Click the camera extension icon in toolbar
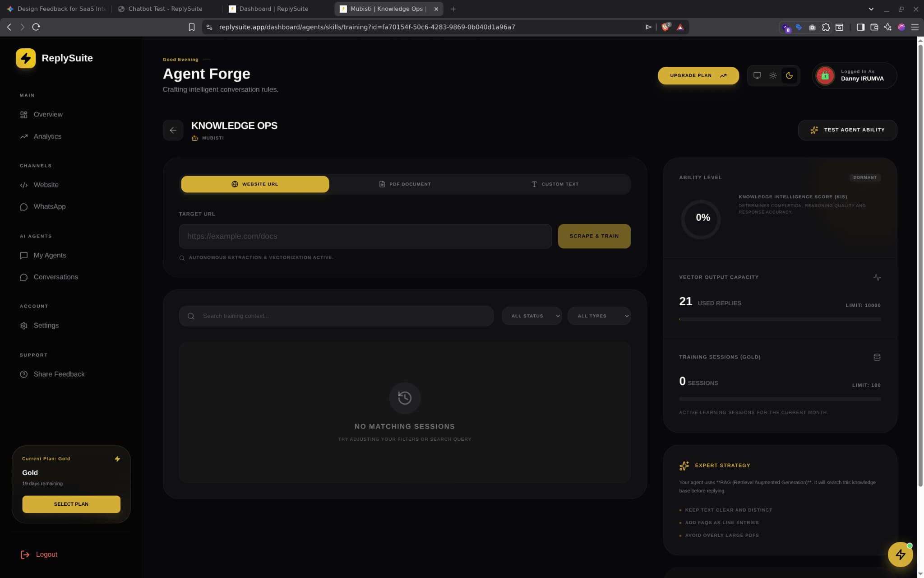Image resolution: width=924 pixels, height=578 pixels. click(812, 27)
